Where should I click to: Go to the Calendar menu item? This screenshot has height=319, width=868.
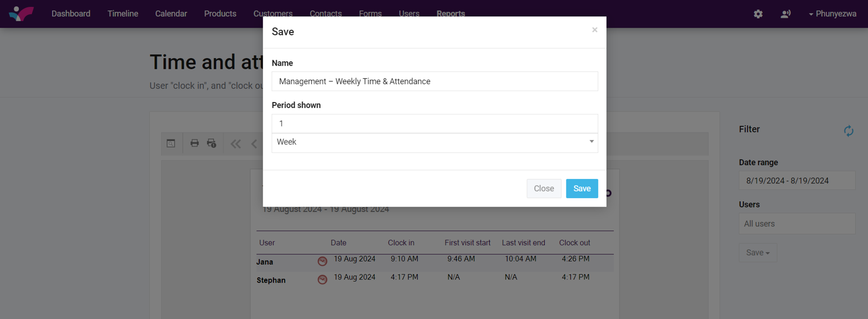coord(171,14)
